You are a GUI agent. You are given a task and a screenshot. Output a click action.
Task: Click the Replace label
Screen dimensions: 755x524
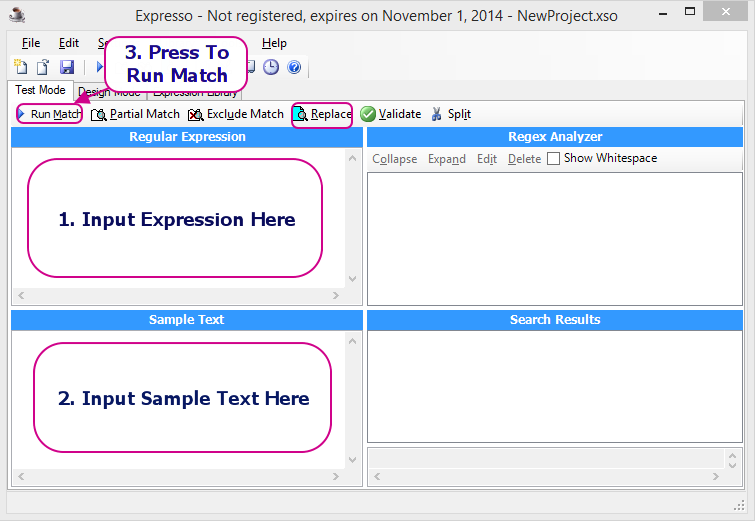pos(331,114)
